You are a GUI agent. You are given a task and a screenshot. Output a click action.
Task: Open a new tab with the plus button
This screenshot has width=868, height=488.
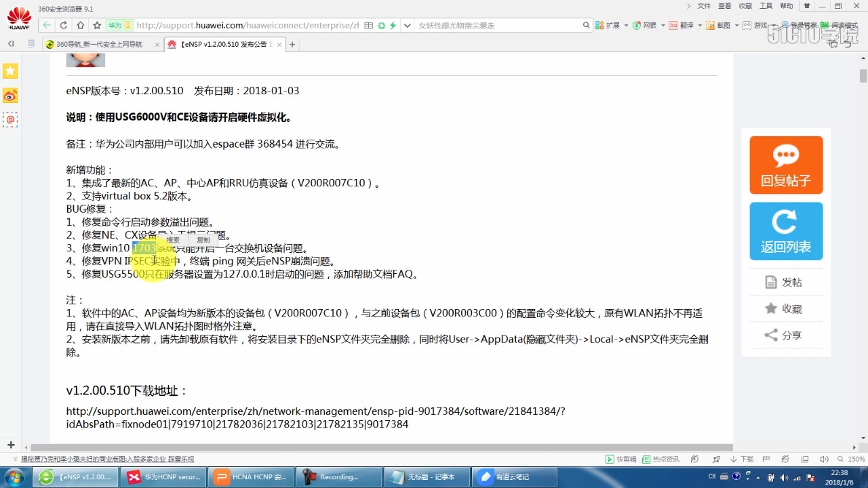click(292, 45)
